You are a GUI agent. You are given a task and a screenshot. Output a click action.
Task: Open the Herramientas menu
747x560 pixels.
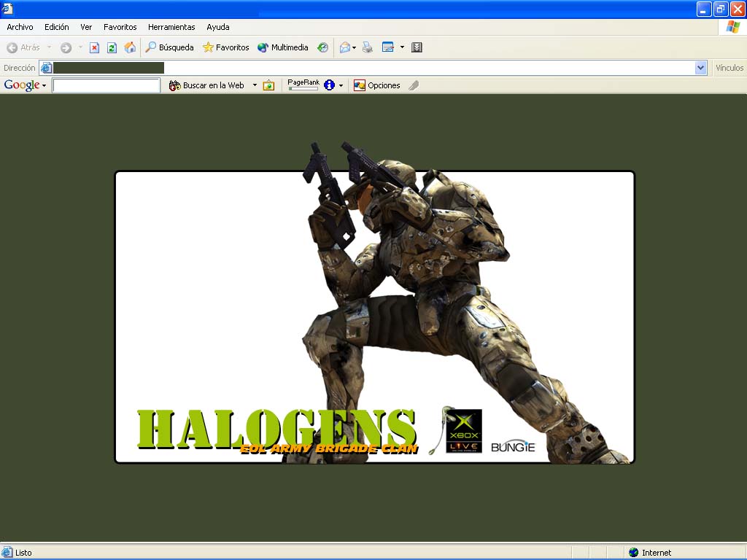(171, 27)
